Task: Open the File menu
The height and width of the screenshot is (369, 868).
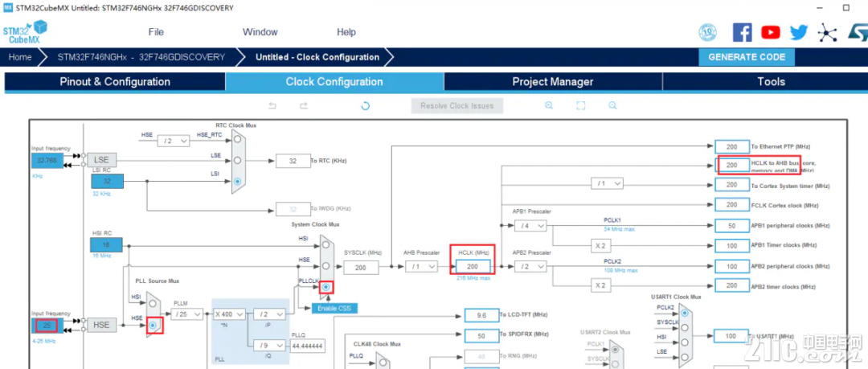Action: pos(156,32)
